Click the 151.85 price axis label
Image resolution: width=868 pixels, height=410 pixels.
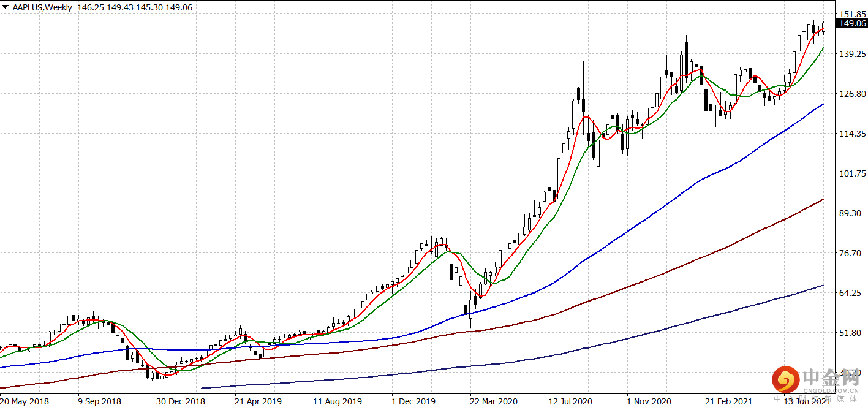click(x=852, y=13)
